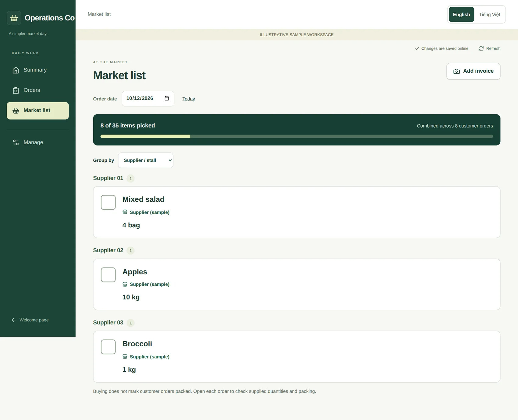Image resolution: width=518 pixels, height=420 pixels.
Task: Click the camera icon on Add invoice
Action: tap(456, 71)
